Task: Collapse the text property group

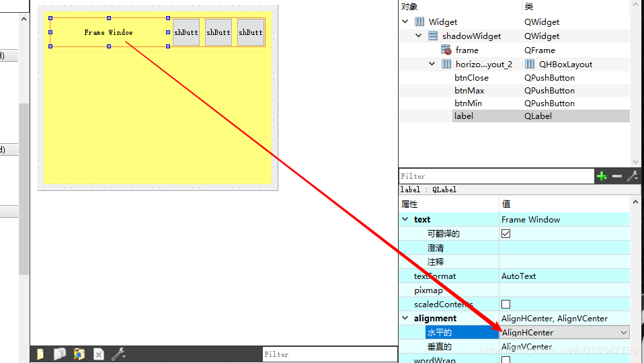Action: pos(405,219)
